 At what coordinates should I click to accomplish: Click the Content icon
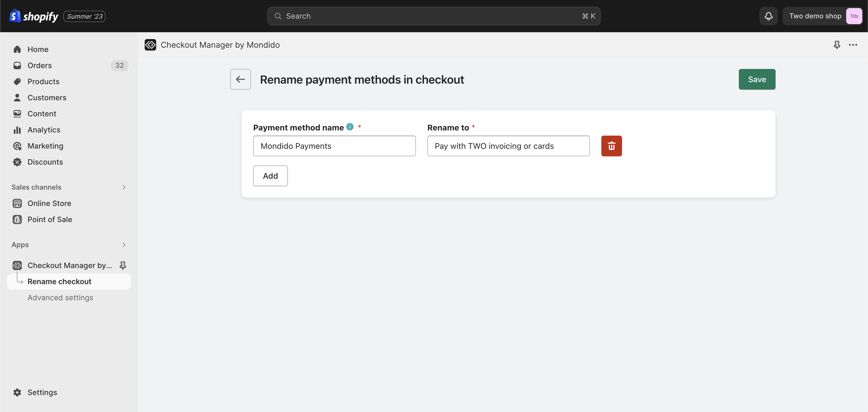coord(17,114)
